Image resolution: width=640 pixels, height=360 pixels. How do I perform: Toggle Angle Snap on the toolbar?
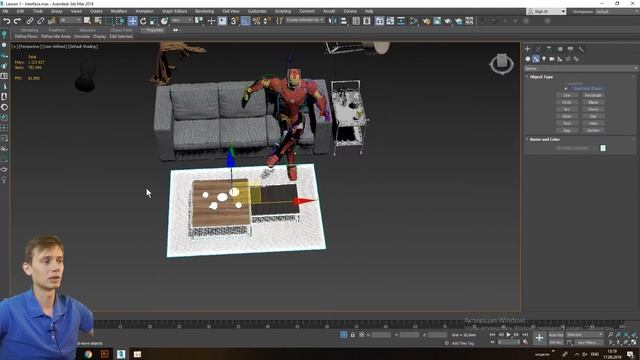point(245,20)
